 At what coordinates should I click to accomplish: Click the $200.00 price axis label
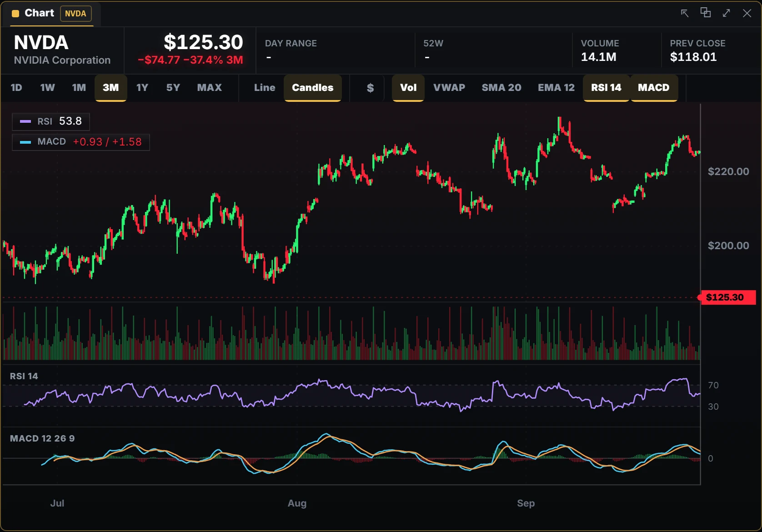point(728,246)
